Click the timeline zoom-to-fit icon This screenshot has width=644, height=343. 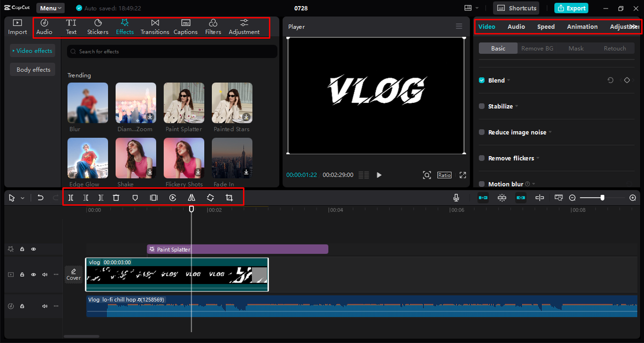pyautogui.click(x=558, y=198)
